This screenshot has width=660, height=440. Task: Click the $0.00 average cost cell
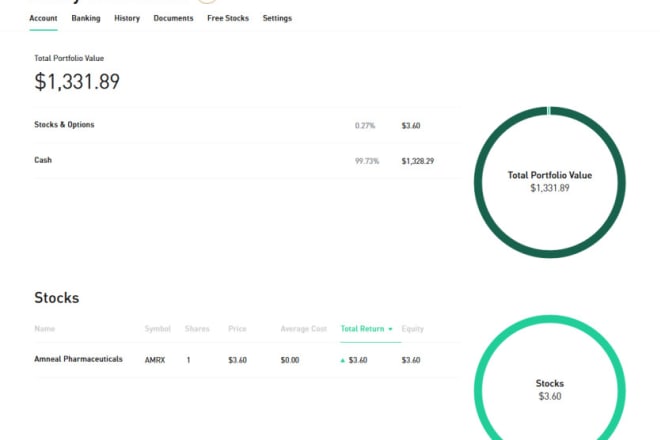point(290,360)
